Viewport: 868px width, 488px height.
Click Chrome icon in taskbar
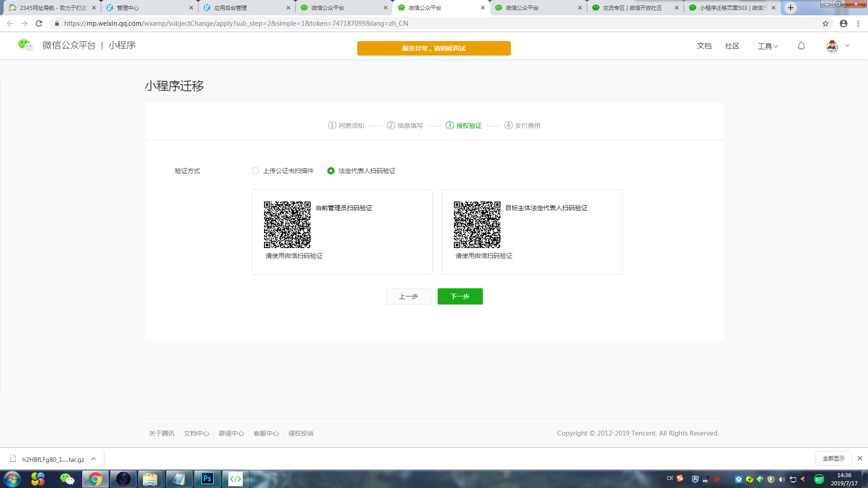tap(95, 479)
